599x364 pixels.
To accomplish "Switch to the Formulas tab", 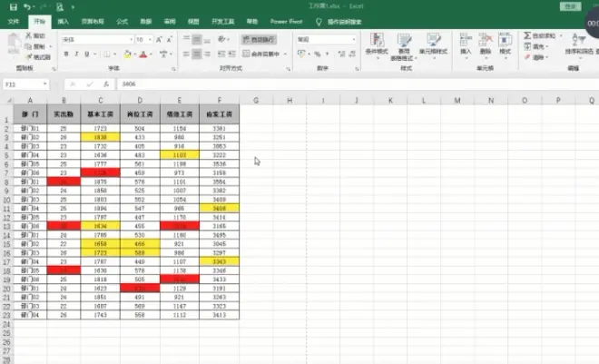I will click(x=122, y=22).
